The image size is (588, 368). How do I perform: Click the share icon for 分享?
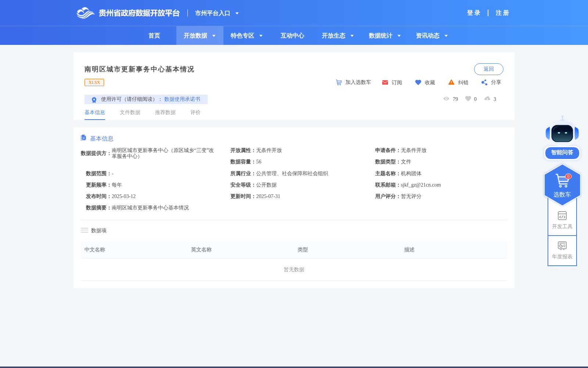coord(484,82)
